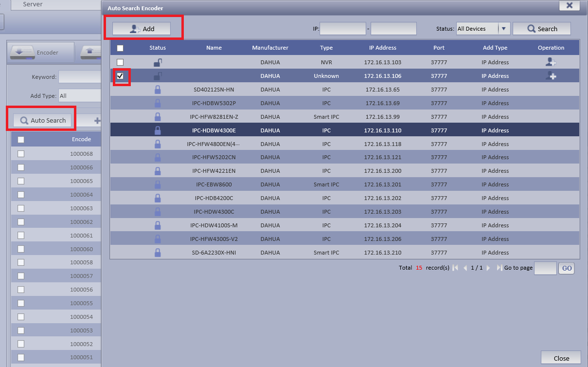Go to next page arrow in pagination
The height and width of the screenshot is (367, 588).
(488, 268)
